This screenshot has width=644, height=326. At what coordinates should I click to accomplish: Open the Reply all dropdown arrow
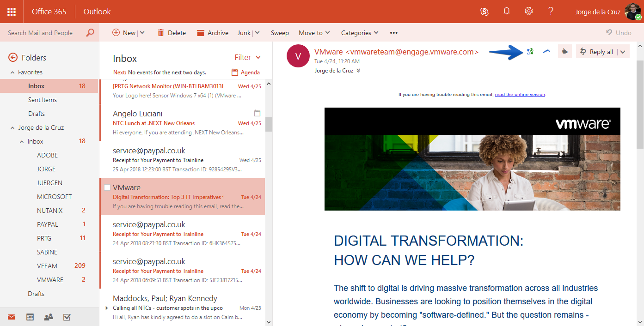pos(623,52)
